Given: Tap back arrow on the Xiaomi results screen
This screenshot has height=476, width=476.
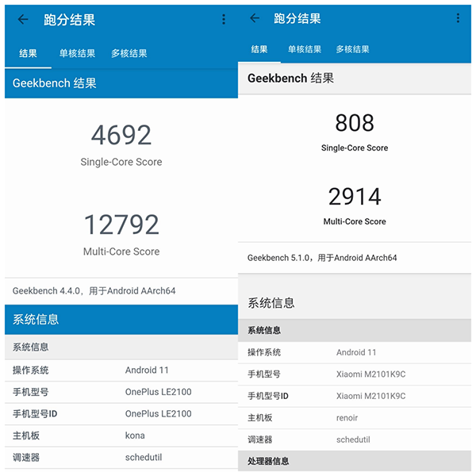Looking at the screenshot, I should click(255, 18).
